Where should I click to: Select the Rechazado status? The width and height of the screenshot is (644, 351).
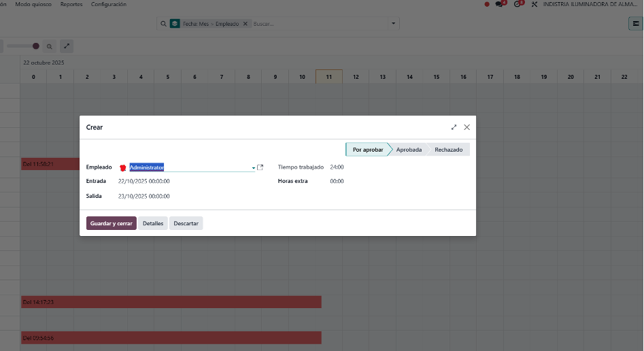[449, 150]
